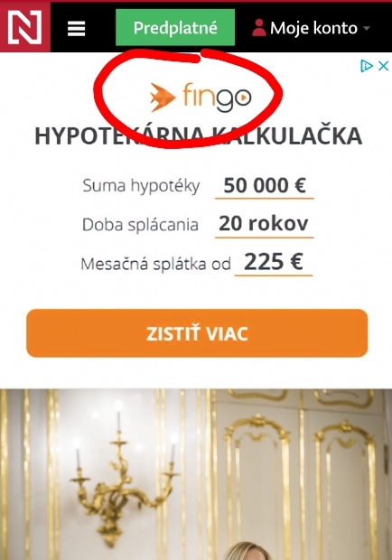Click the fingo wordmark text

tap(218, 98)
